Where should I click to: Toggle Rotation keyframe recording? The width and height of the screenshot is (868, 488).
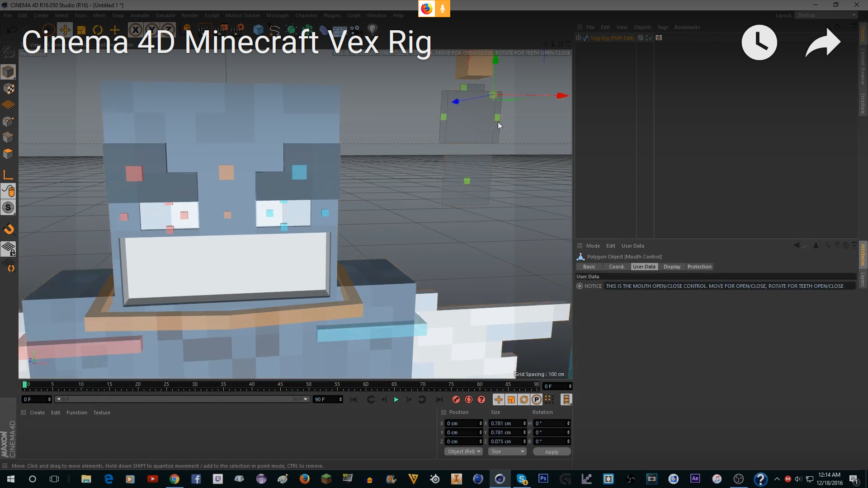524,399
